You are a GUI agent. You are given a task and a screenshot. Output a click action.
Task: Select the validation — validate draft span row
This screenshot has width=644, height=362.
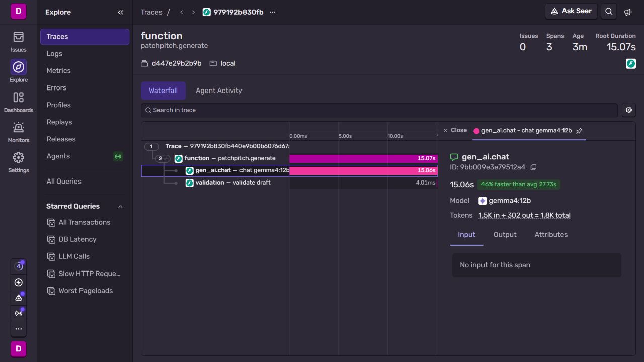click(x=289, y=183)
